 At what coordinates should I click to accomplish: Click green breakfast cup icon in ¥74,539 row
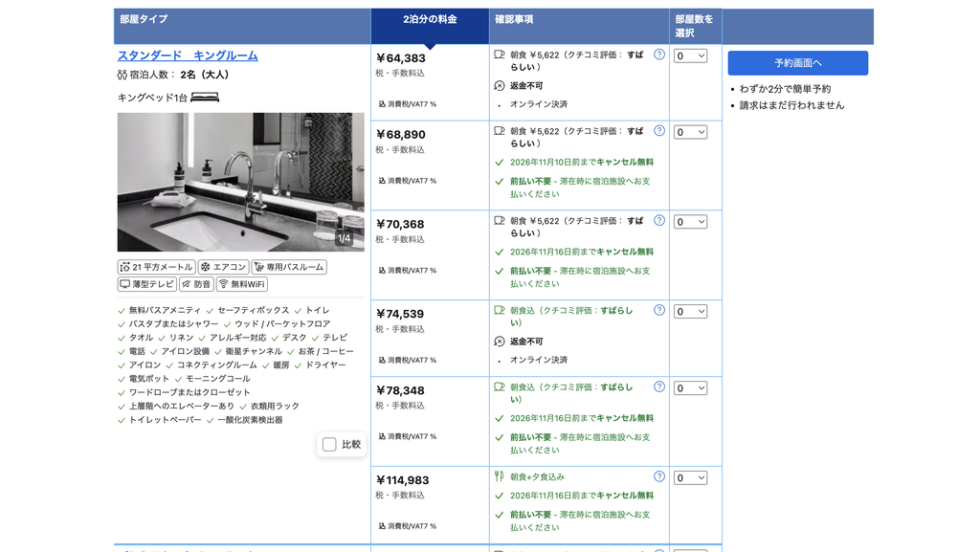point(500,310)
